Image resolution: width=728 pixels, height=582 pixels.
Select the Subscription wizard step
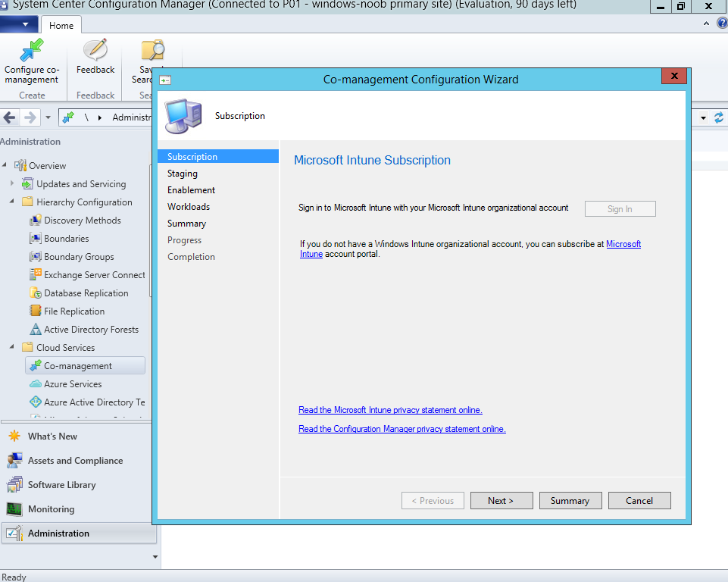(x=218, y=157)
